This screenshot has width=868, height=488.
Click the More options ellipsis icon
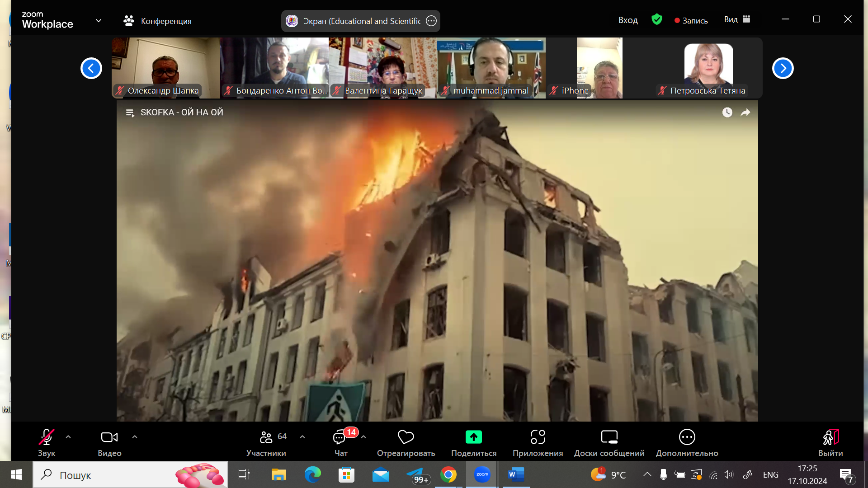pyautogui.click(x=687, y=437)
